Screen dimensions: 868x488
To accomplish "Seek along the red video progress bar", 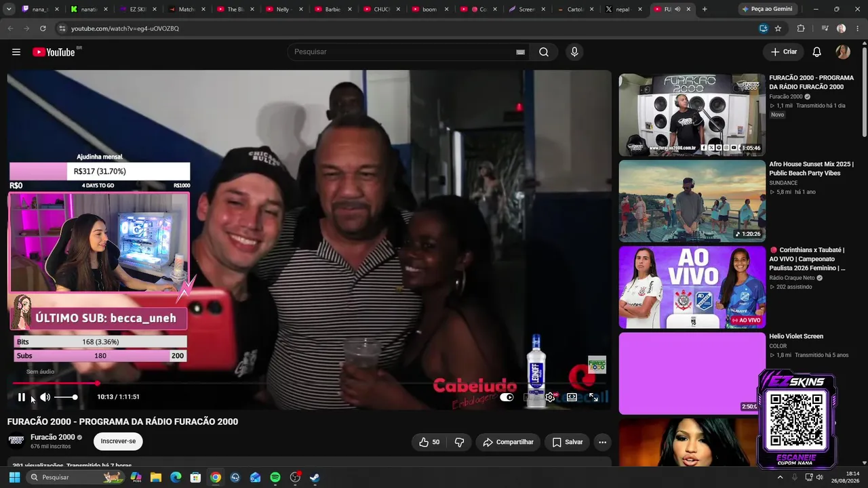I will (309, 384).
